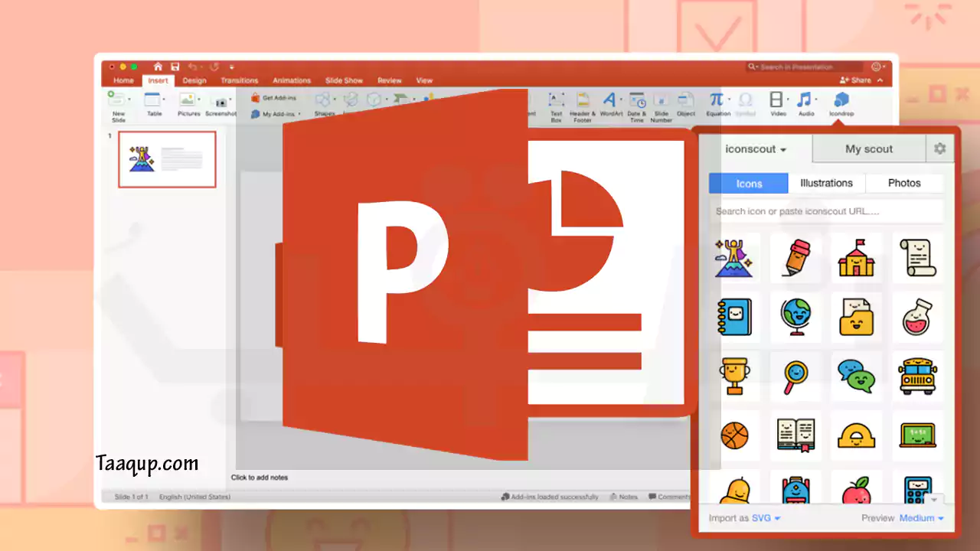
Task: Choose the pencil icon
Action: click(x=795, y=258)
